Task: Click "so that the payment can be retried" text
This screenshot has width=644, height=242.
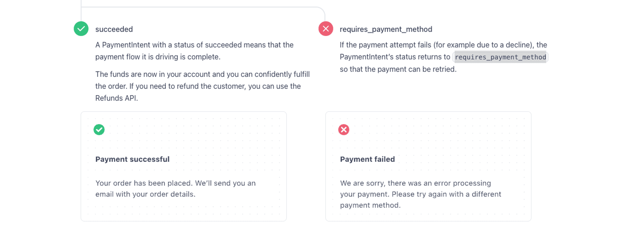Action: (x=398, y=69)
